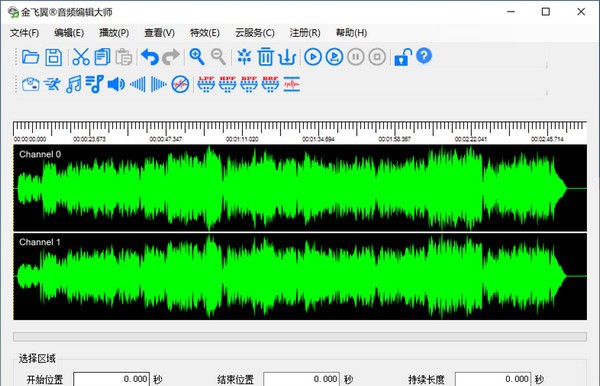Apply the HPF high-pass filter
Screen dimensions: 600x386
coord(227,84)
